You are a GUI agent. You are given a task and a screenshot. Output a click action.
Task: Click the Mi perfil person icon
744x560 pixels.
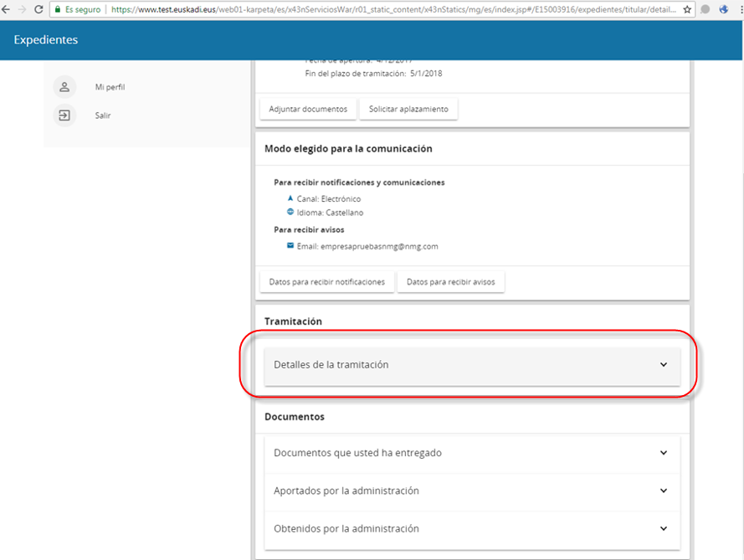tap(64, 87)
